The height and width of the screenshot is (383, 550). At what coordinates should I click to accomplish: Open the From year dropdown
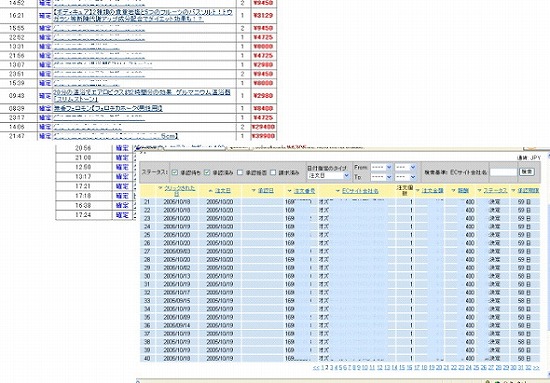381,167
